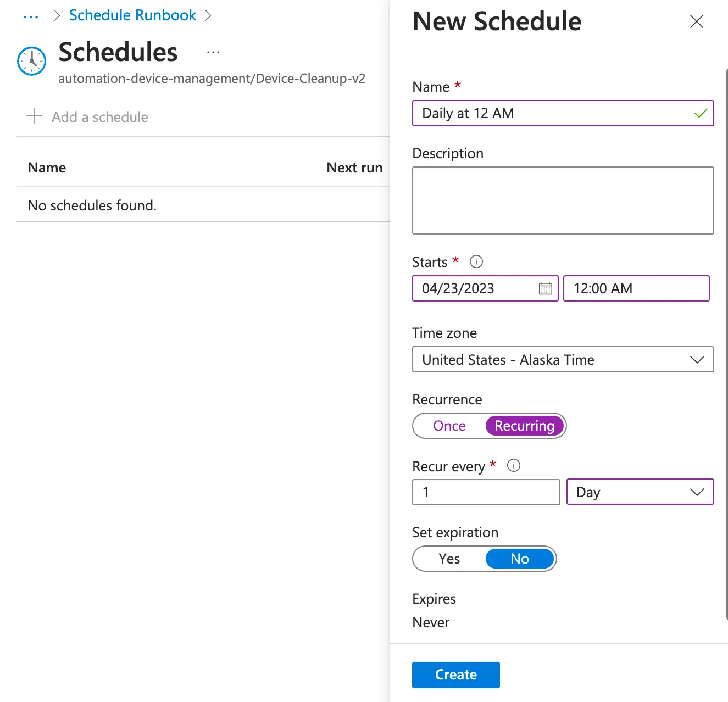728x702 pixels.
Task: Open the calendar date picker icon
Action: pos(545,288)
